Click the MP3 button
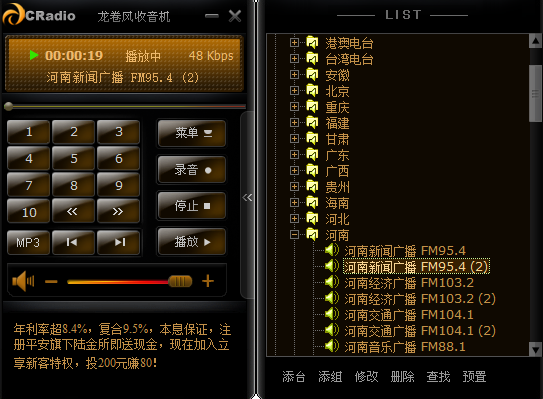Screen dimensions: 543x399 pos(28,242)
